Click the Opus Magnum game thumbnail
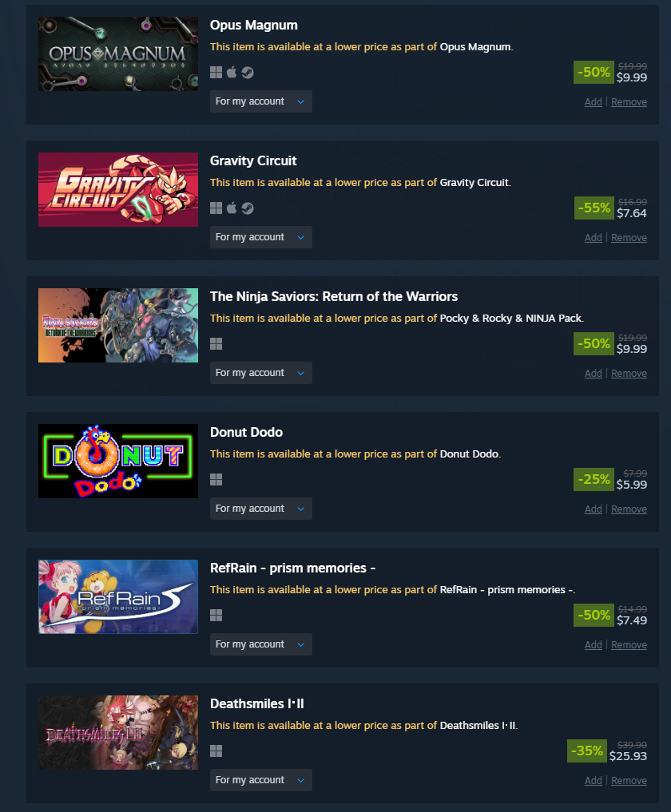 point(118,53)
